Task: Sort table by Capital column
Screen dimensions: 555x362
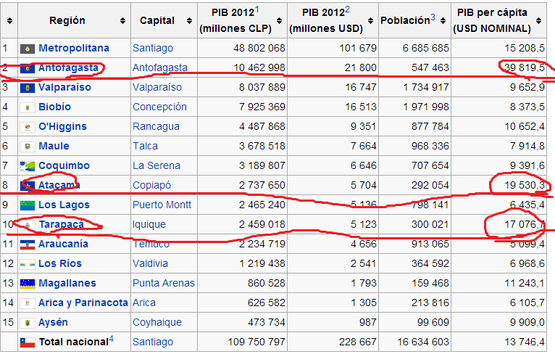Action: 189,21
